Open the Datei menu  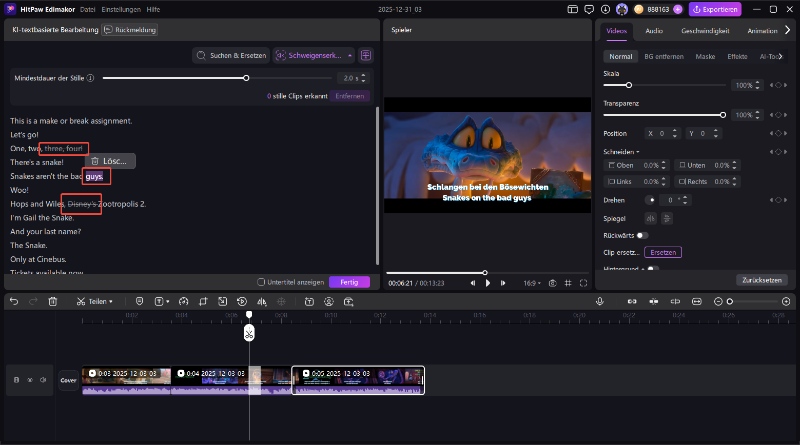88,9
